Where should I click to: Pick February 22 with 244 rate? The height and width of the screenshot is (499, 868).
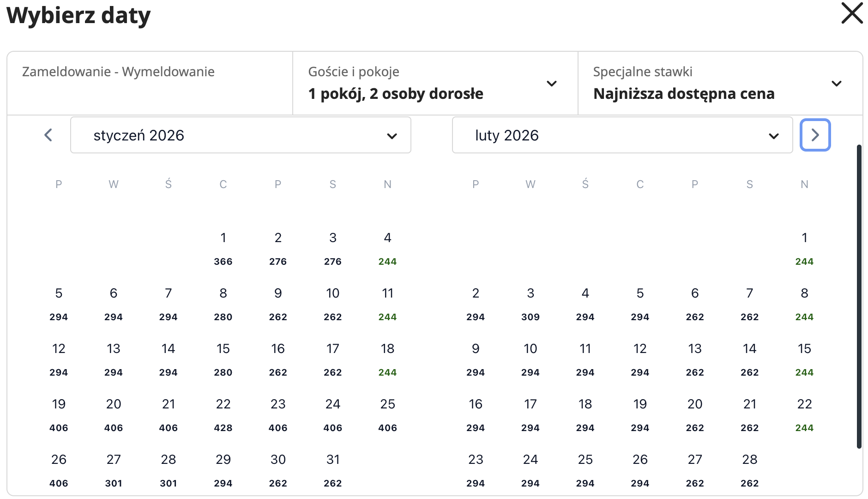[804, 414]
